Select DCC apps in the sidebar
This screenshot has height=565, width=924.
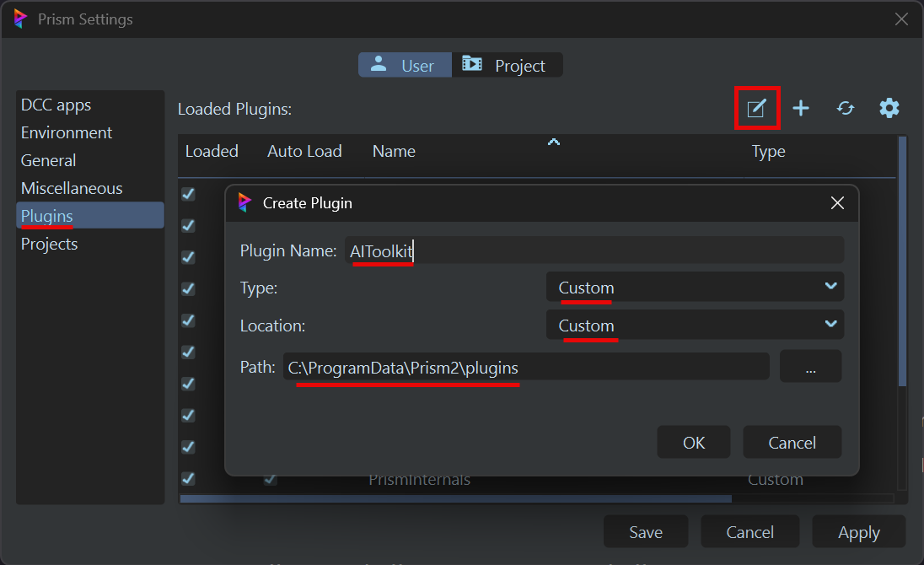[x=56, y=105]
